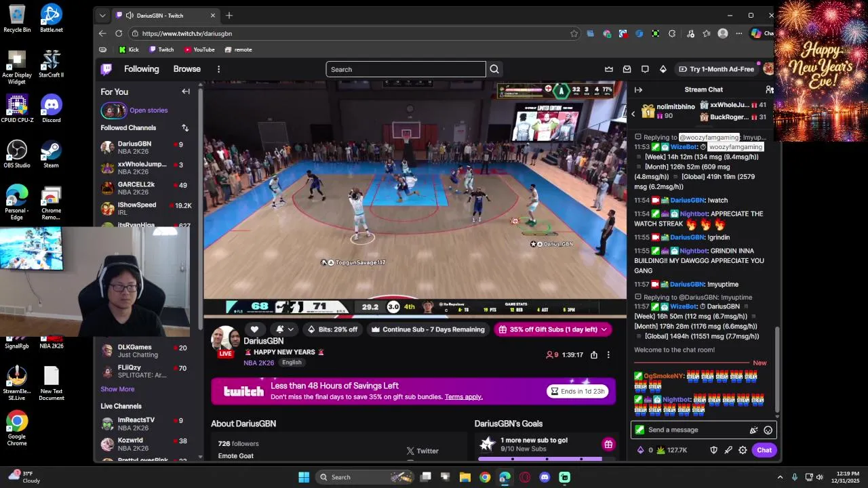The image size is (868, 488).
Task: Collapse the For You sidebar
Action: pyautogui.click(x=186, y=91)
